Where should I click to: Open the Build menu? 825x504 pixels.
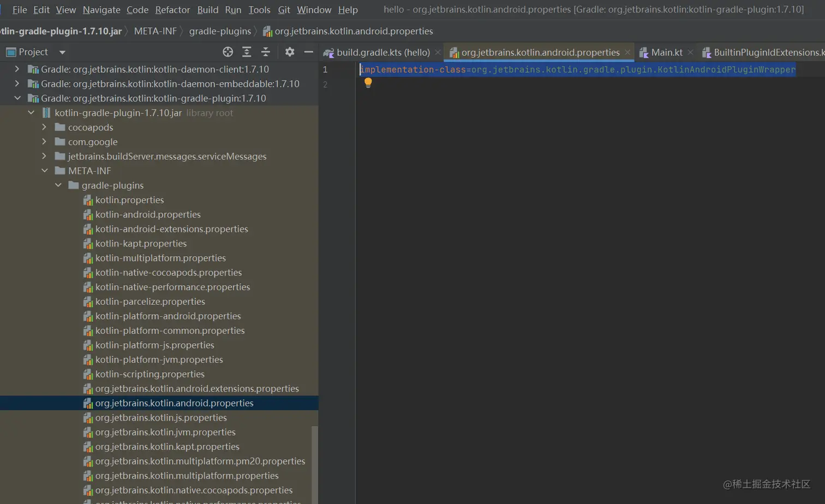coord(208,10)
